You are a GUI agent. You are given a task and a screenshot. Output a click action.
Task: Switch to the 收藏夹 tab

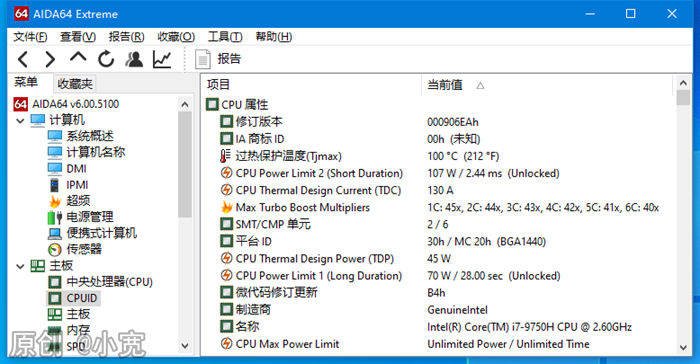(75, 84)
